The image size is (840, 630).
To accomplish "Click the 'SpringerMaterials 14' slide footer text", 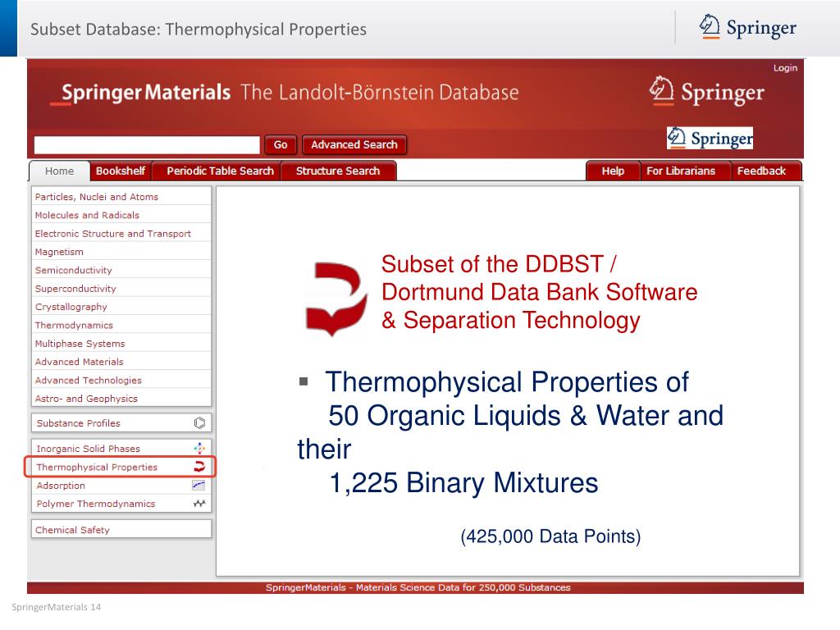I will 57,607.
